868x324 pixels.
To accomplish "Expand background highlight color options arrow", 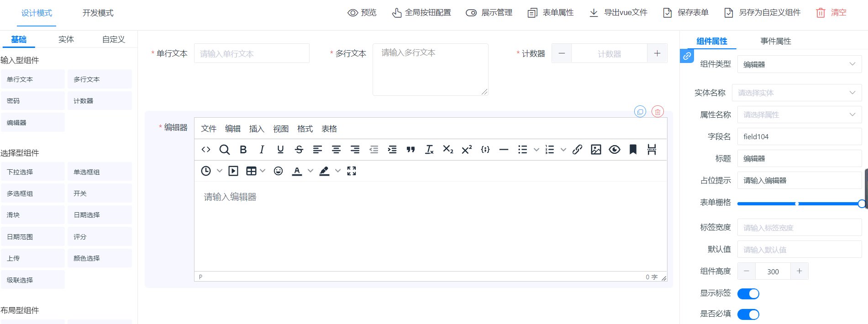I will tap(338, 171).
